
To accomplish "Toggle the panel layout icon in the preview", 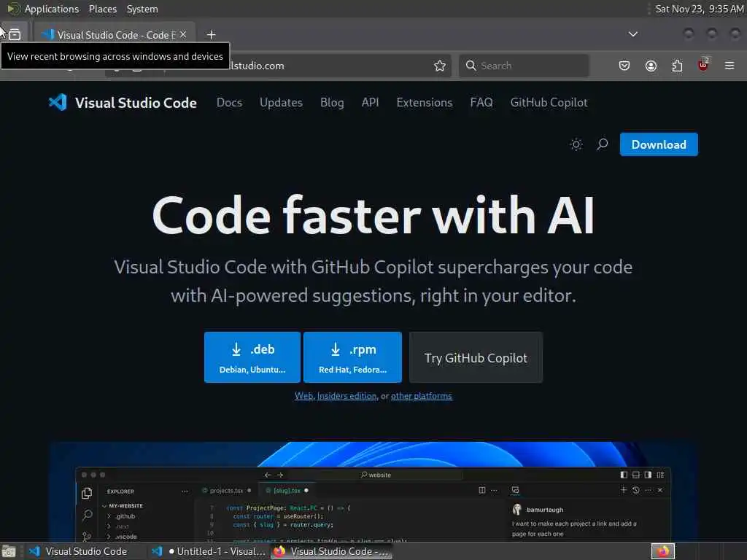I will tap(636, 475).
